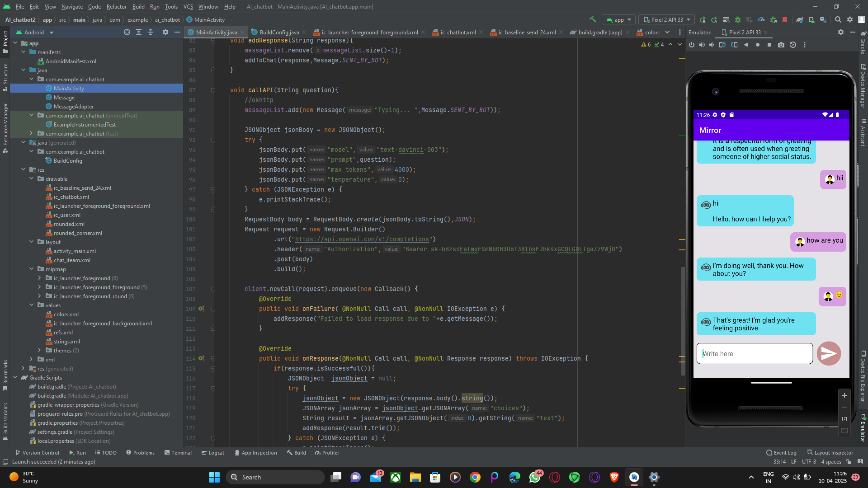Click the Make Project hammer icon
Viewport: 868px width, 488px height.
point(593,19)
